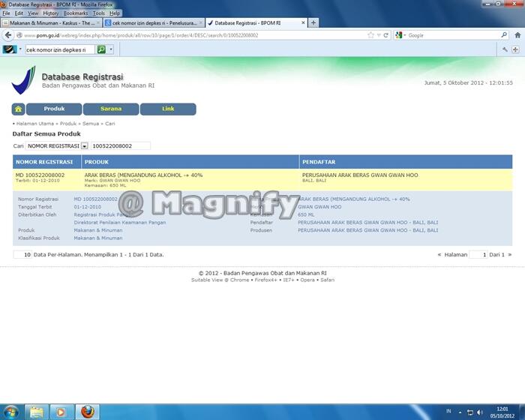Go to next page with » arrow
This screenshot has height=420, width=525.
(510, 254)
